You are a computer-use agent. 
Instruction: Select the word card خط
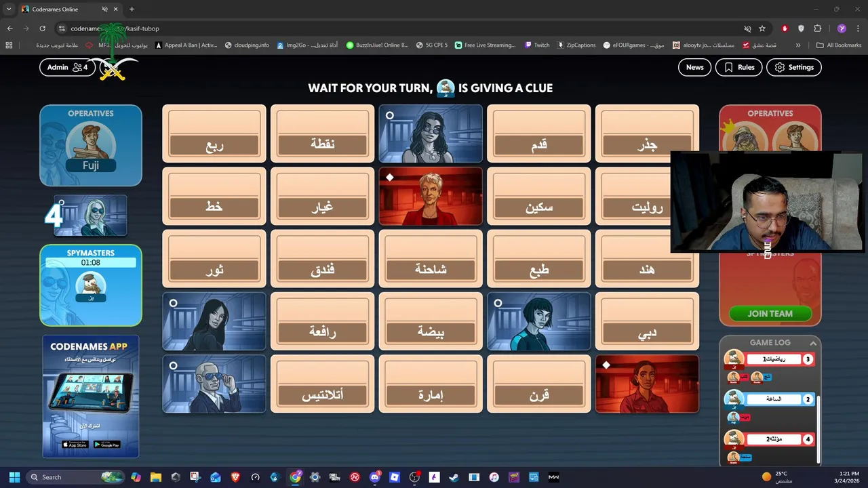coord(214,197)
